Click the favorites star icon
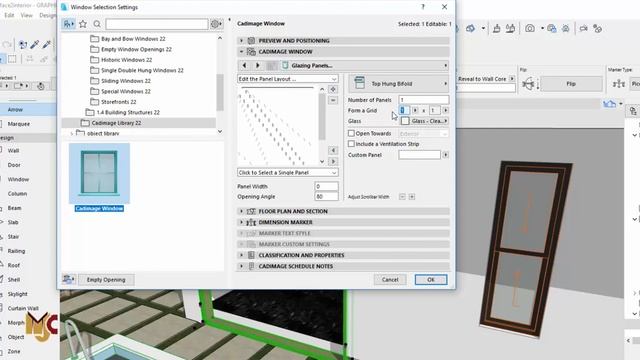The width and height of the screenshot is (640, 360). pyautogui.click(x=83, y=24)
